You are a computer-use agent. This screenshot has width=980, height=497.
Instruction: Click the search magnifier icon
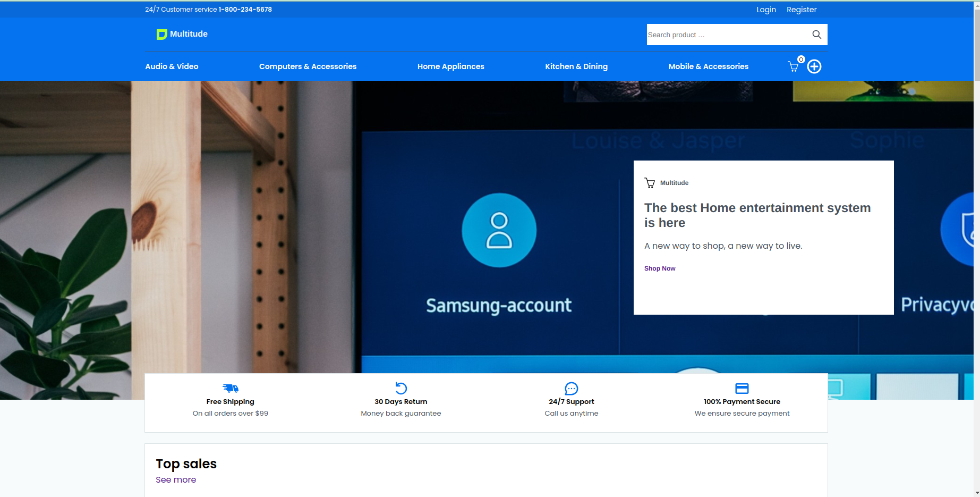coord(816,35)
